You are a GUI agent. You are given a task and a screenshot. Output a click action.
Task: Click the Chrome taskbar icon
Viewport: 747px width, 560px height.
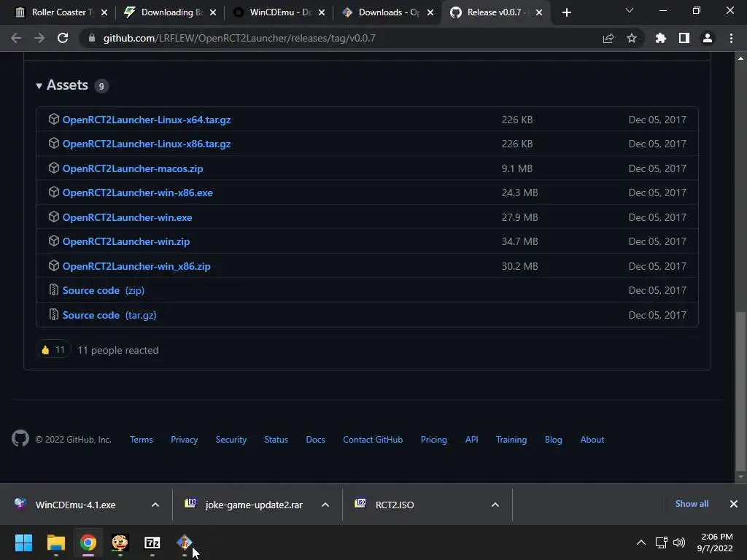click(x=88, y=542)
